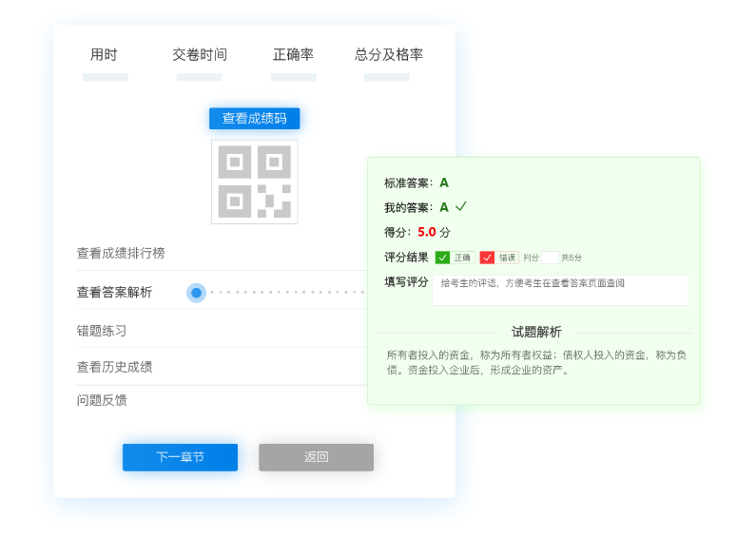Image resolution: width=756 pixels, height=537 pixels.
Task: Click the QR code image
Action: [254, 182]
